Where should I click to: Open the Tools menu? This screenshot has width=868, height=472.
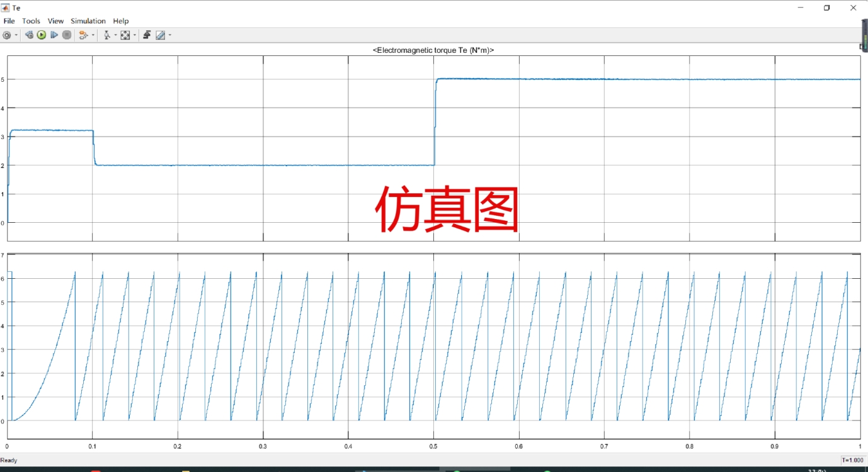coord(30,21)
